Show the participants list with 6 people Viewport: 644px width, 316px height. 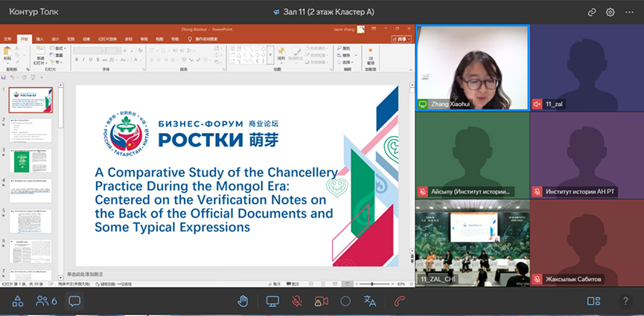[x=46, y=302]
